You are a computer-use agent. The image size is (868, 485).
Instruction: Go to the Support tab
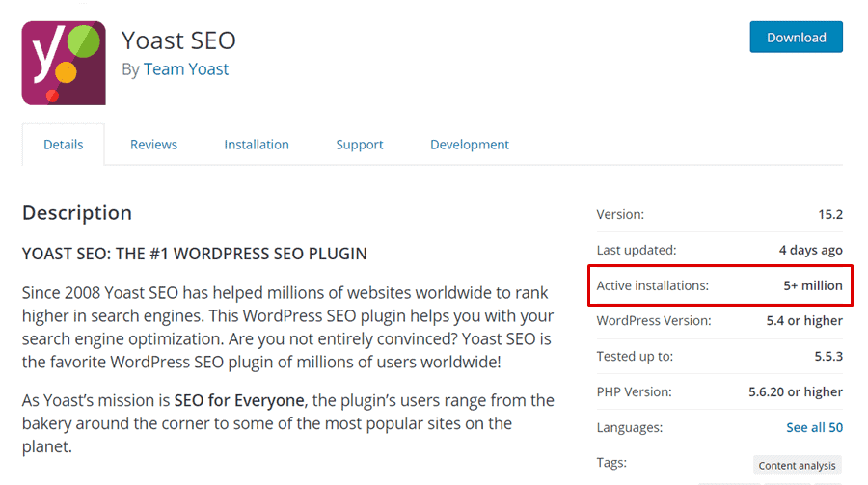click(360, 145)
